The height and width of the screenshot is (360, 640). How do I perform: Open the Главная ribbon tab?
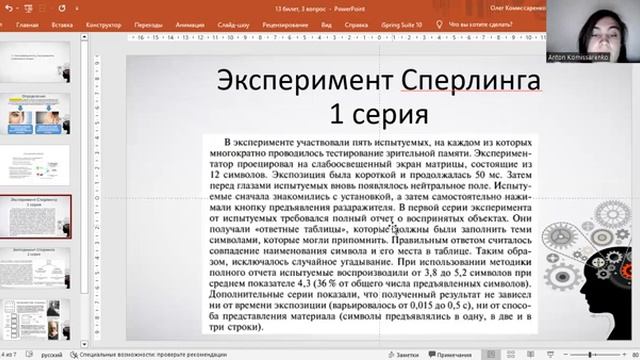tap(27, 25)
